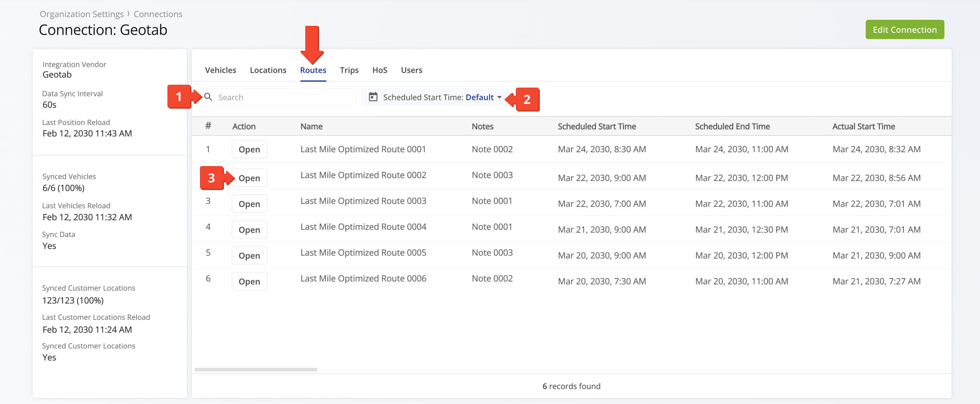Select the Routes tab
980x404 pixels.
[313, 70]
